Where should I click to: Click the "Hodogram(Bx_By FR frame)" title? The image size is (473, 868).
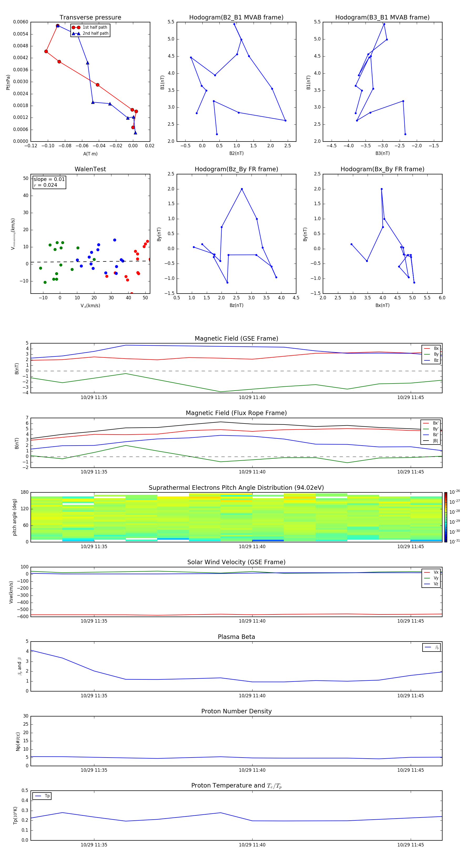(x=382, y=169)
